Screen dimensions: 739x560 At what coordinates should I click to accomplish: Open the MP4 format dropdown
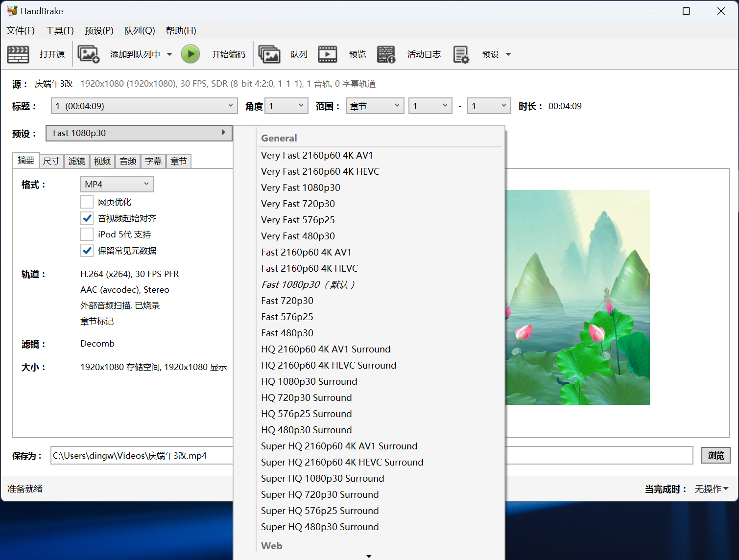[117, 184]
